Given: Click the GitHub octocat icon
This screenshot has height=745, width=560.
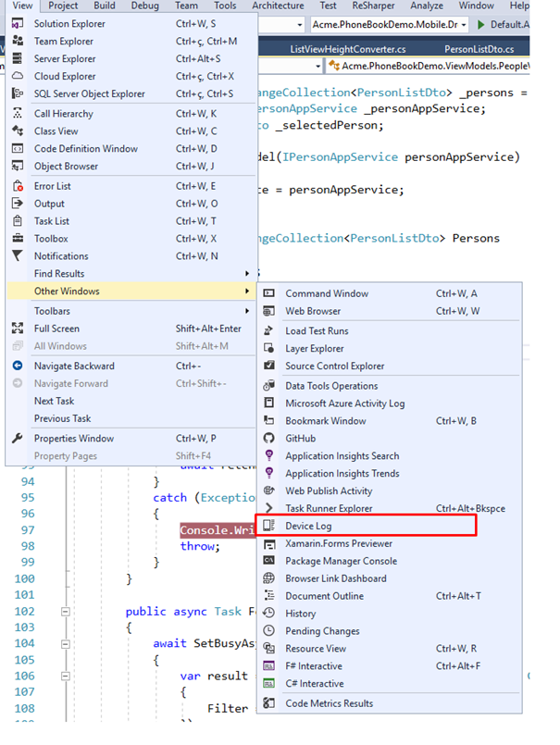Looking at the screenshot, I should (x=269, y=438).
